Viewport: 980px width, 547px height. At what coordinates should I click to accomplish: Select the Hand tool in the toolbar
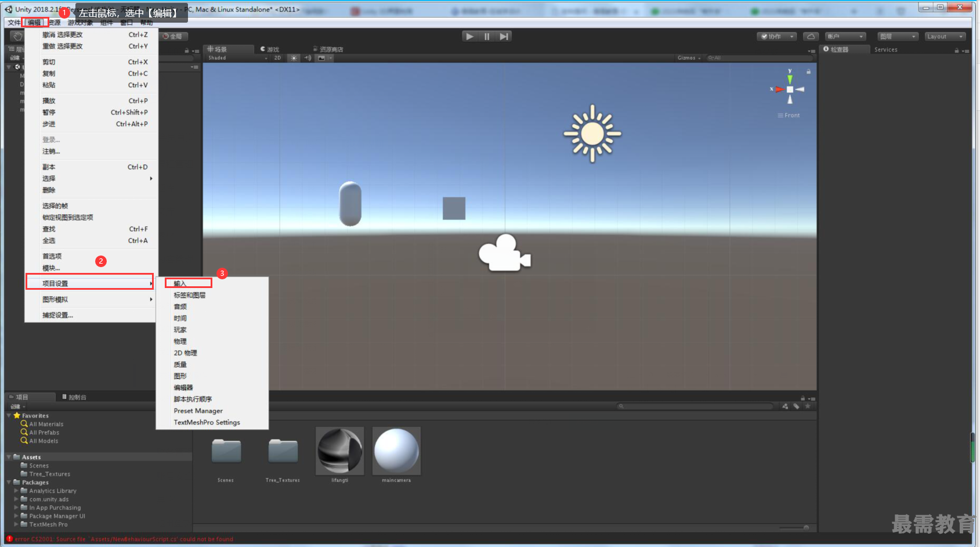click(x=17, y=36)
